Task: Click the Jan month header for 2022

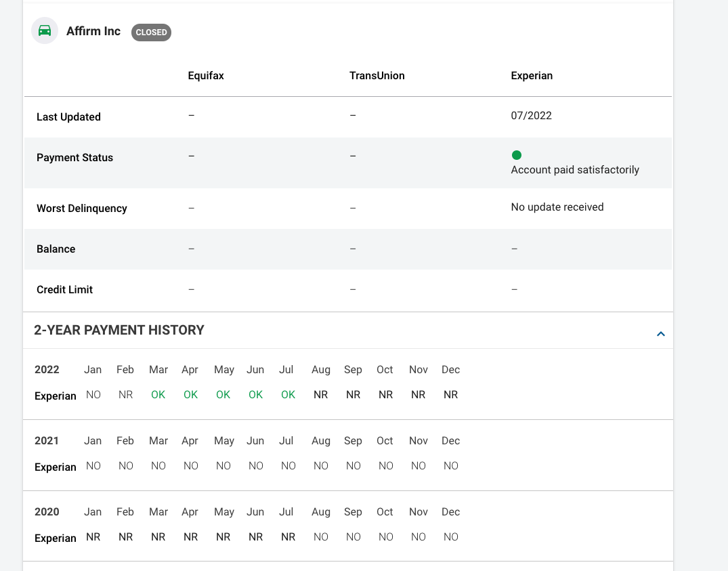Action: click(92, 370)
